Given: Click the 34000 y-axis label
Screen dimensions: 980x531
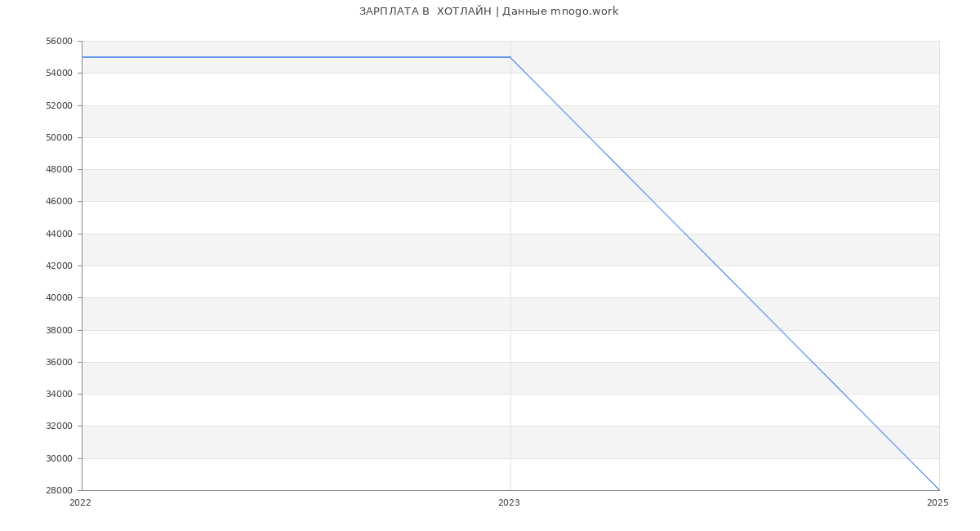Looking at the screenshot, I should click(60, 394).
